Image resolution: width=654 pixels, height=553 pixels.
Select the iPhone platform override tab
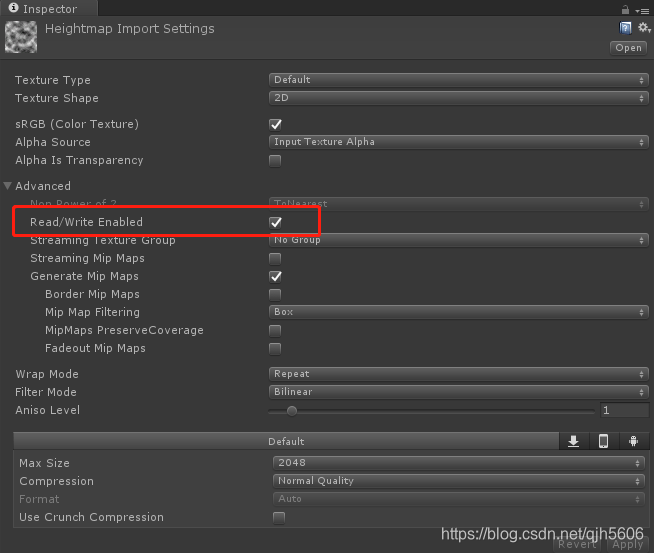coord(604,441)
